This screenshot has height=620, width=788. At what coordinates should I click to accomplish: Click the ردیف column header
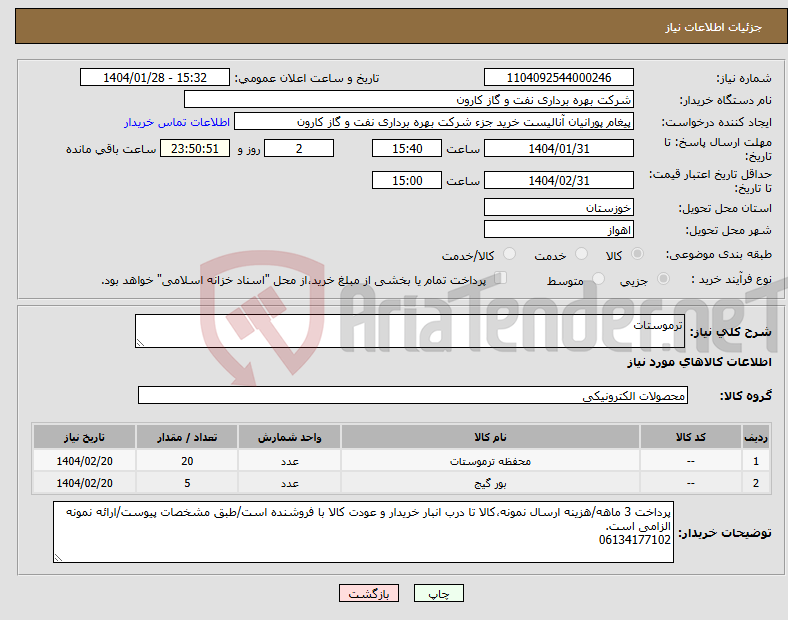coord(756,437)
